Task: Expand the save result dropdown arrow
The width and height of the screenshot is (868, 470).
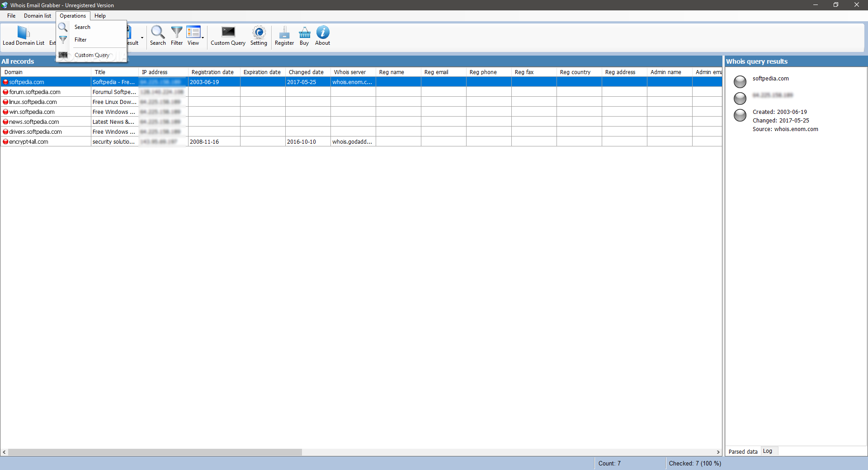Action: [142, 38]
